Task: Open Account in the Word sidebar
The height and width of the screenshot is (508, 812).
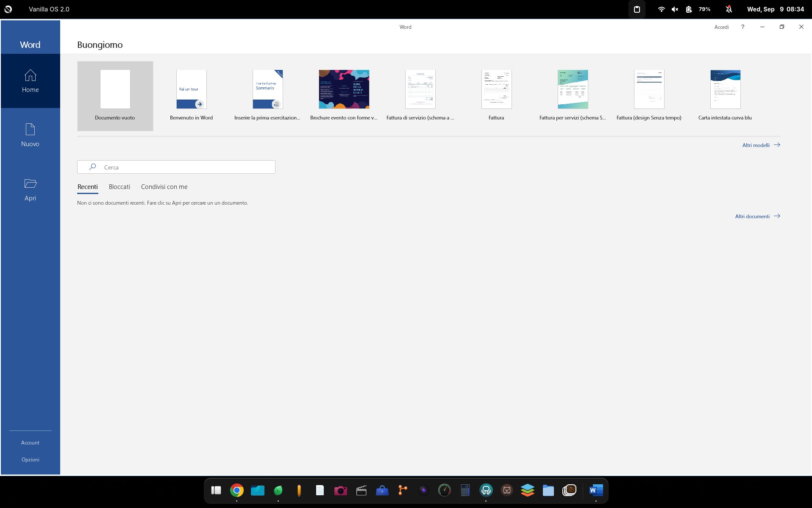Action: [x=30, y=442]
